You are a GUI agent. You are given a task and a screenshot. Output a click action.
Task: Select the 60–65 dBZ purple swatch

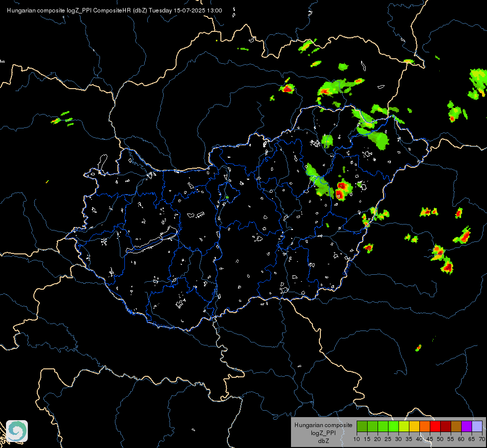pos(467,426)
